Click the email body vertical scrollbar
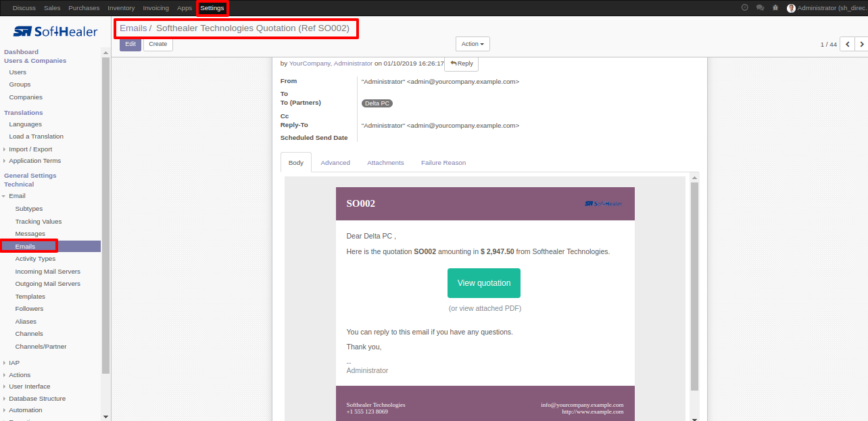 (x=695, y=286)
